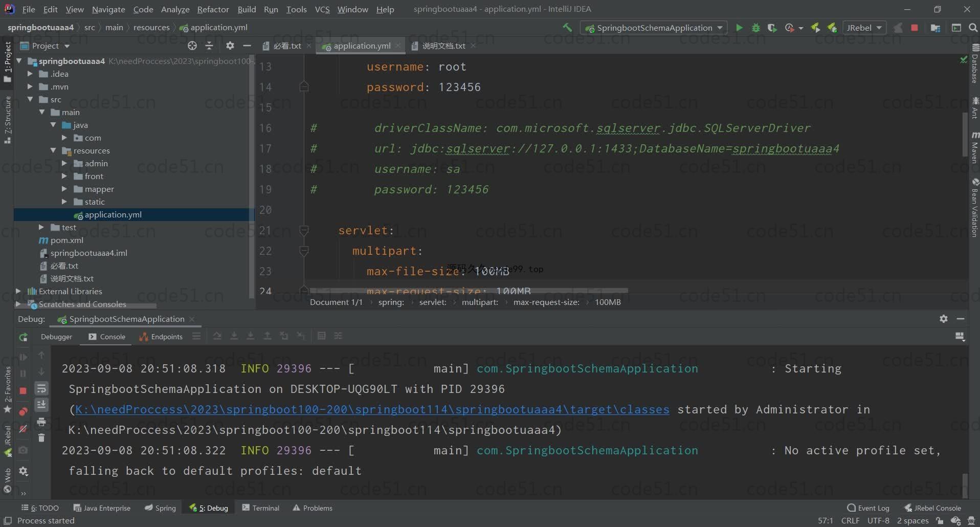Viewport: 980px width, 527px height.
Task: Open the Terminal tool window button
Action: pos(261,508)
